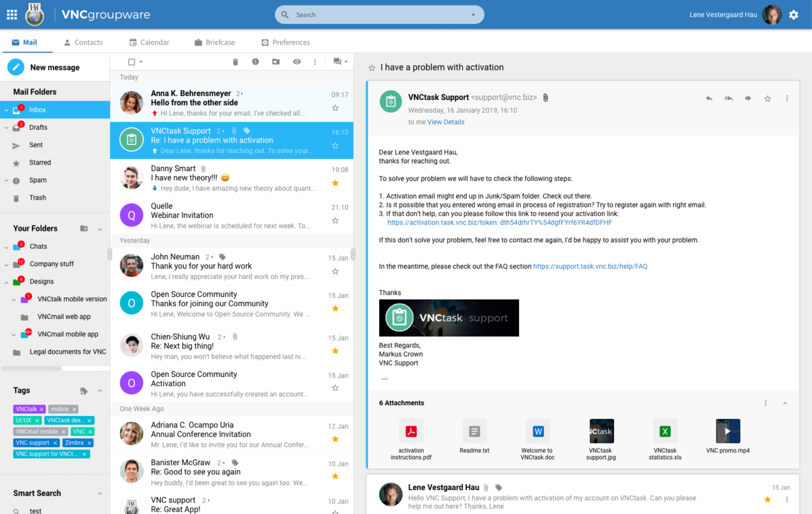Image resolution: width=812 pixels, height=514 pixels.
Task: Collapse the attachments panel
Action: click(785, 403)
